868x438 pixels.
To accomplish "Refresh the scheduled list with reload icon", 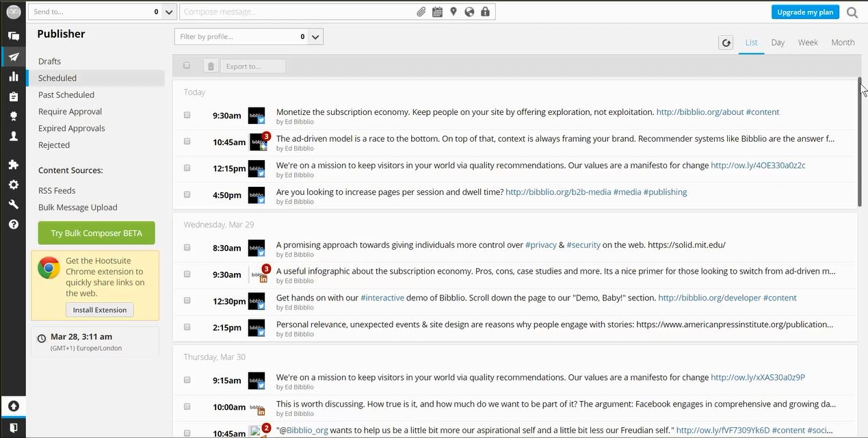I will [726, 43].
